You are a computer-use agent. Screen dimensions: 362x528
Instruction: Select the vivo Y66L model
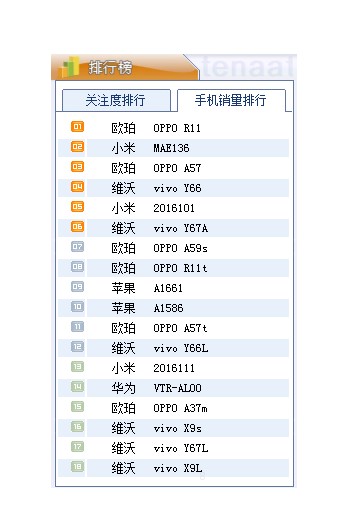pos(181,348)
